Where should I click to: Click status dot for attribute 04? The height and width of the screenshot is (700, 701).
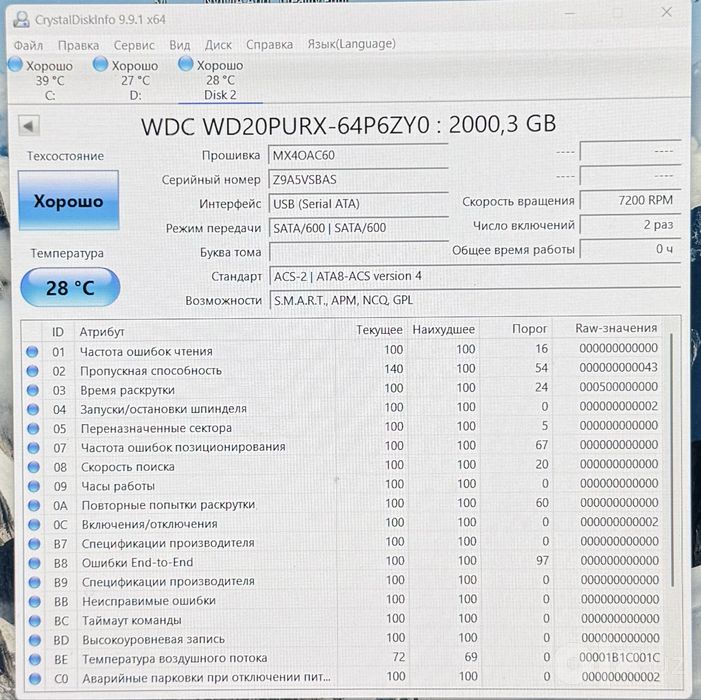[33, 409]
